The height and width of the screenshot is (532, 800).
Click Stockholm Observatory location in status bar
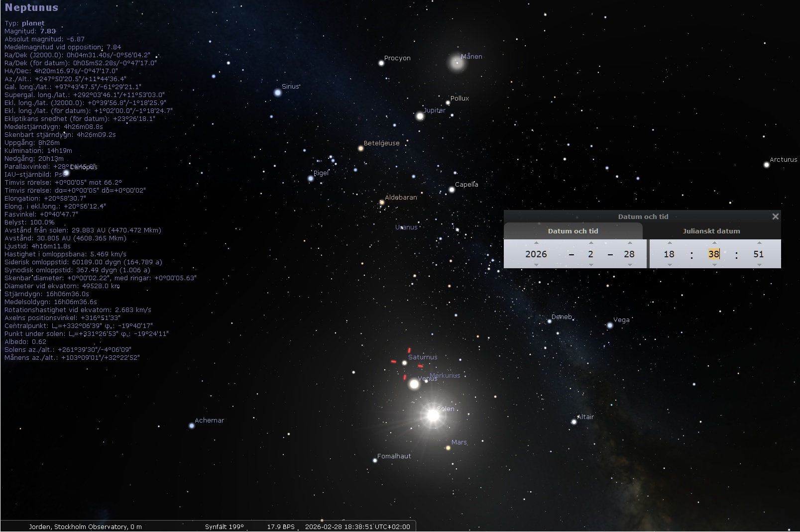point(85,527)
